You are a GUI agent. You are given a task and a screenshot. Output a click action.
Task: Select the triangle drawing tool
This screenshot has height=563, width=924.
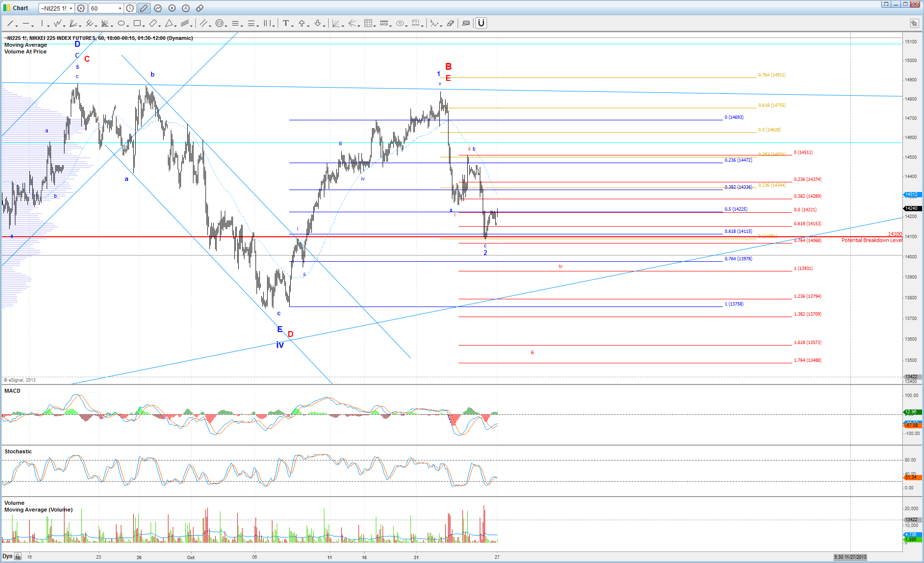tap(169, 23)
